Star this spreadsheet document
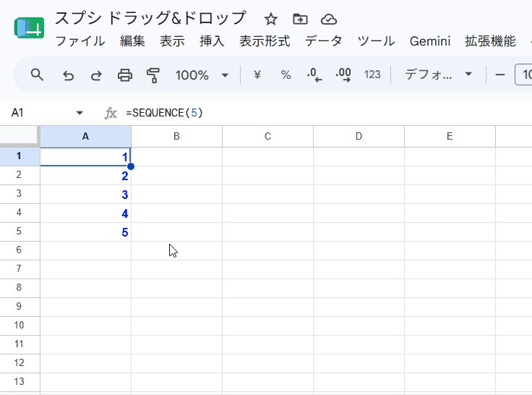This screenshot has height=395, width=532. click(271, 20)
